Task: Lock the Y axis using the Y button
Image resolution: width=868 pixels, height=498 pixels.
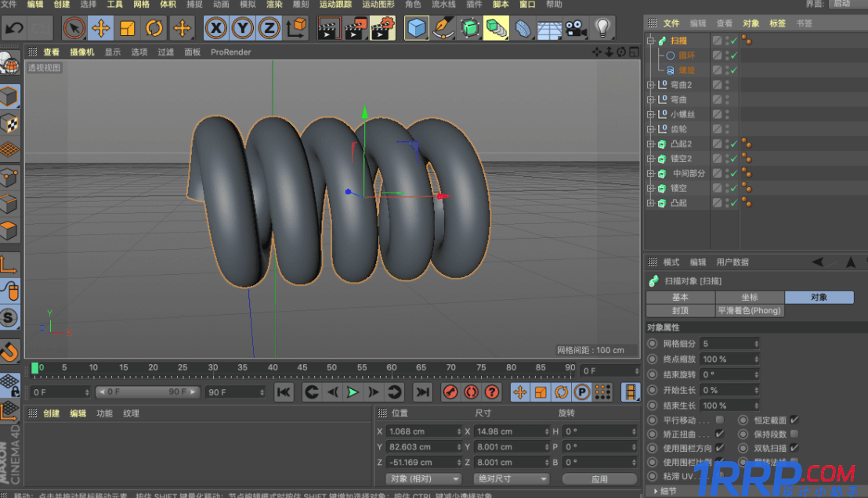Action: (x=243, y=28)
